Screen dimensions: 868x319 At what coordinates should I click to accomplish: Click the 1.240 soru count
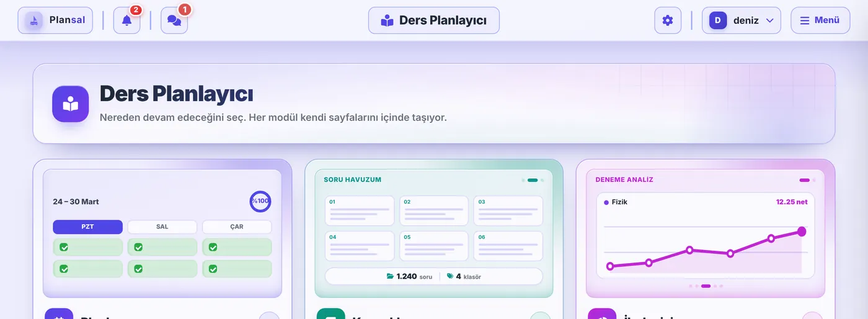click(414, 276)
